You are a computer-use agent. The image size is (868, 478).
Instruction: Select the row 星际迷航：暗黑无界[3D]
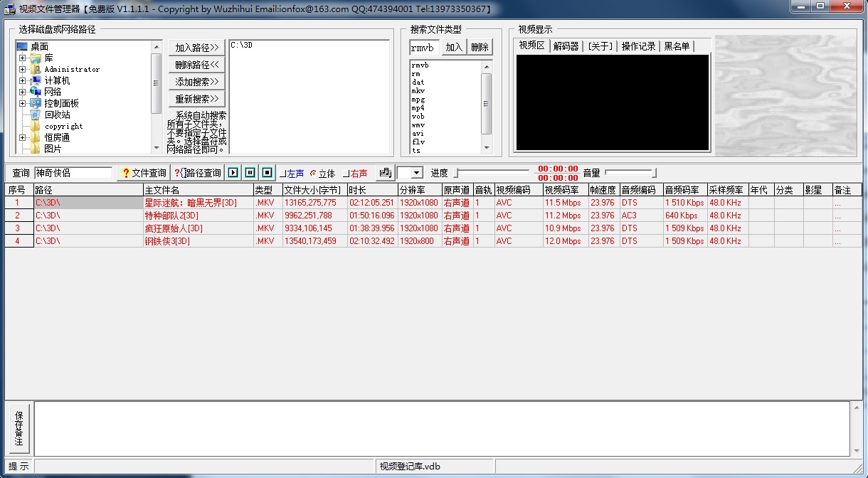click(x=433, y=203)
